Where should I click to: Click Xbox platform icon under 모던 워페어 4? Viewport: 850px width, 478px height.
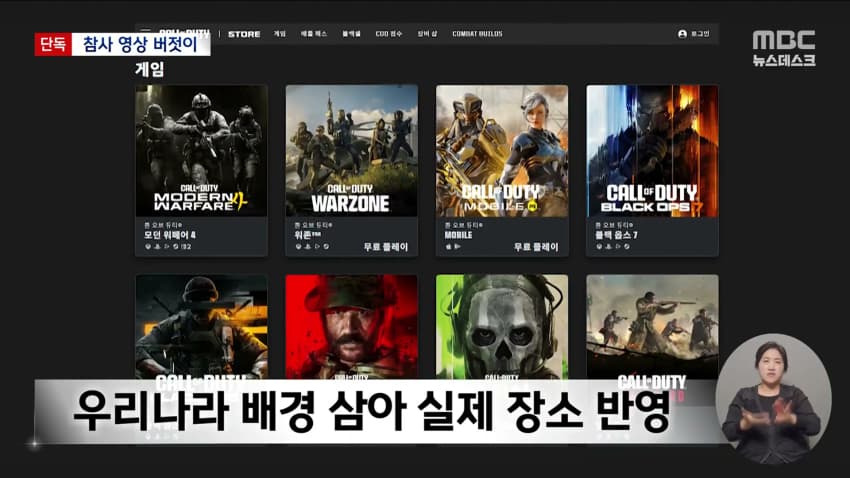tap(147, 247)
